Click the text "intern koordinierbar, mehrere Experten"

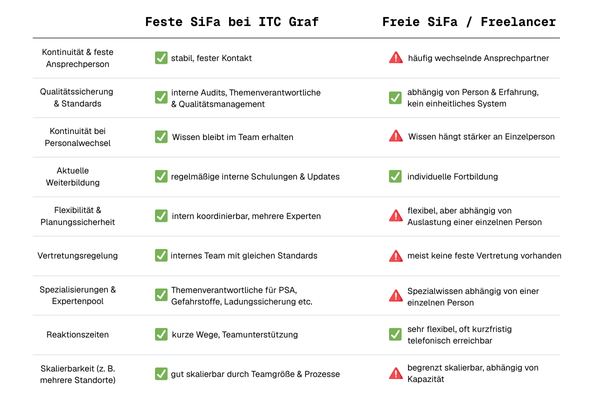pos(244,215)
